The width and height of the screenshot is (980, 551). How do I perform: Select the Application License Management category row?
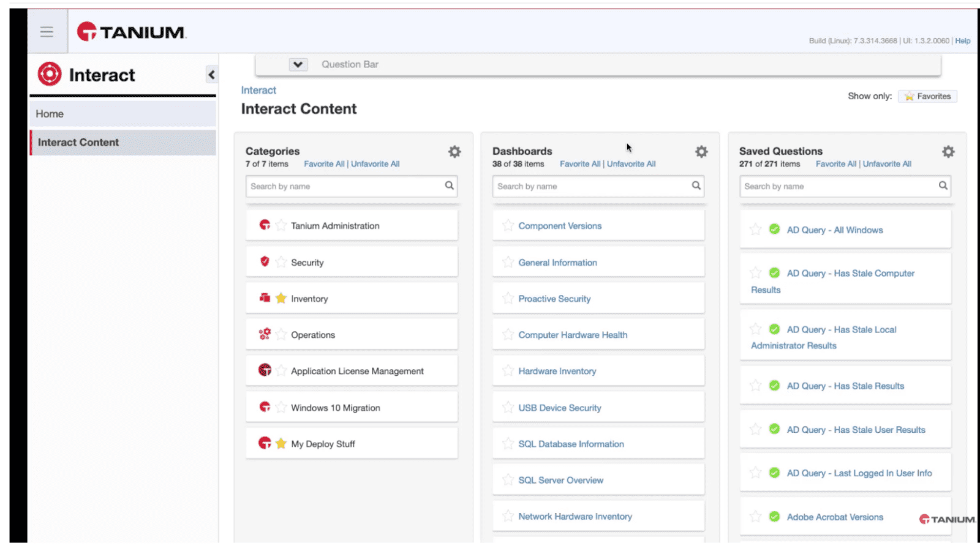tap(352, 371)
